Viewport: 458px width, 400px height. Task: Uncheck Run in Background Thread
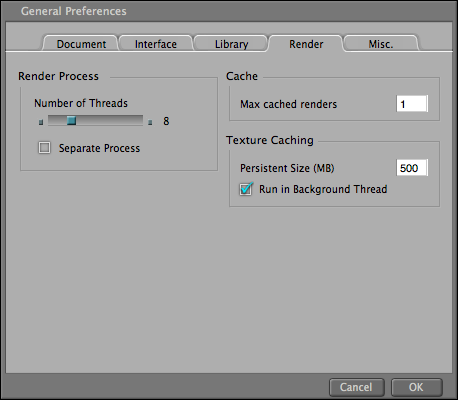tap(246, 189)
